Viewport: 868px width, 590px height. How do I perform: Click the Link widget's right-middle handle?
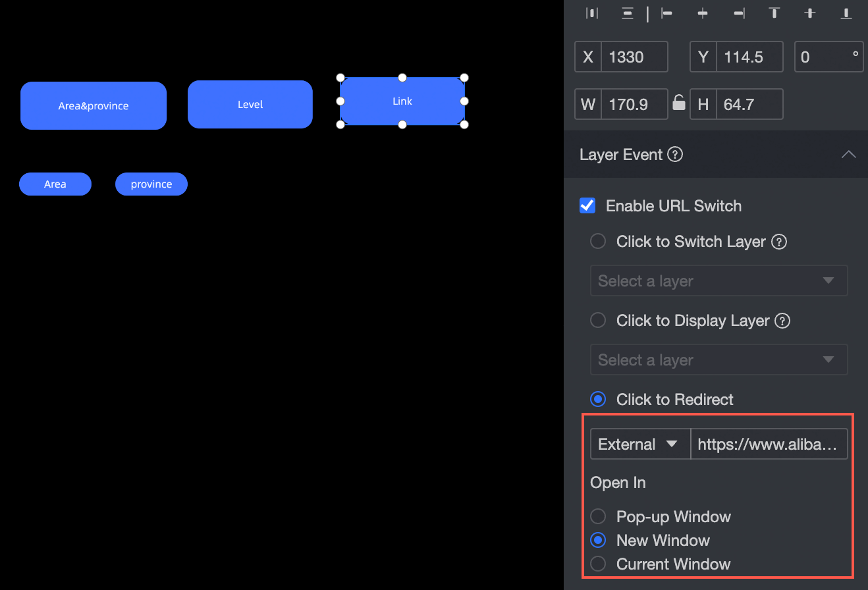coord(464,101)
